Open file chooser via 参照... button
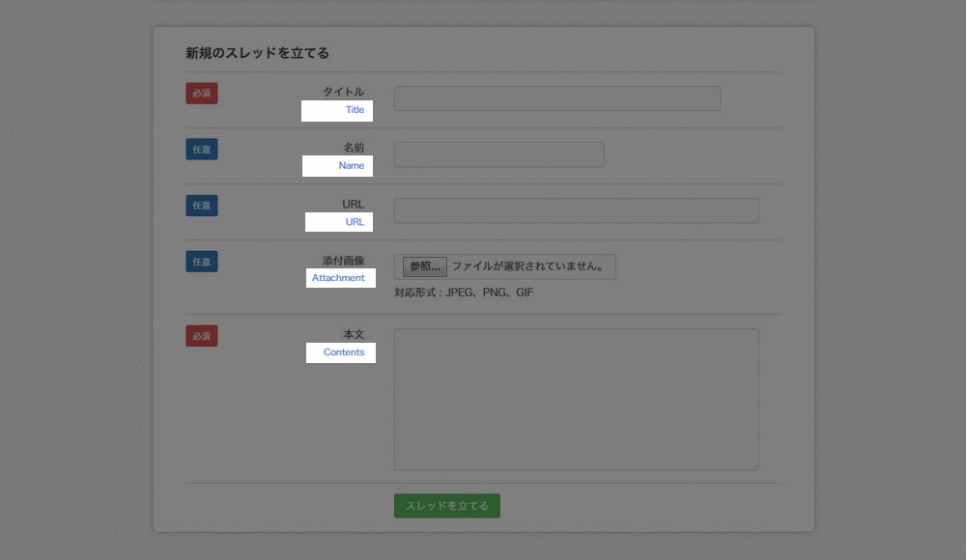The width and height of the screenshot is (966, 560). 424,266
